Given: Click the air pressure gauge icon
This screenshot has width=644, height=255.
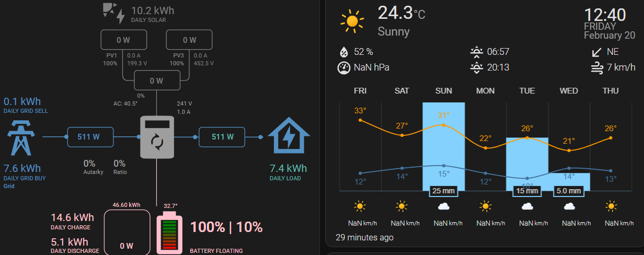Looking at the screenshot, I should point(344,67).
